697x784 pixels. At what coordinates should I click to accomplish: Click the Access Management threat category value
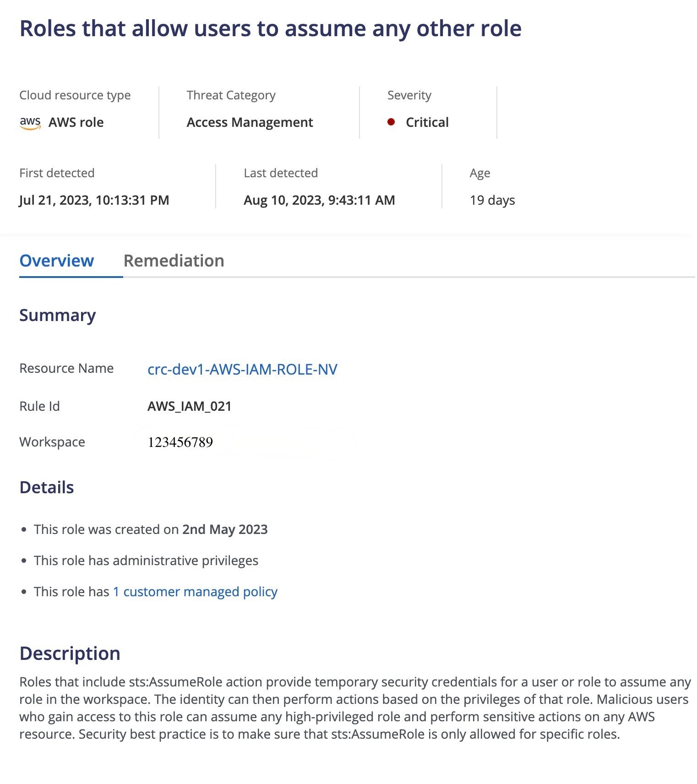250,122
